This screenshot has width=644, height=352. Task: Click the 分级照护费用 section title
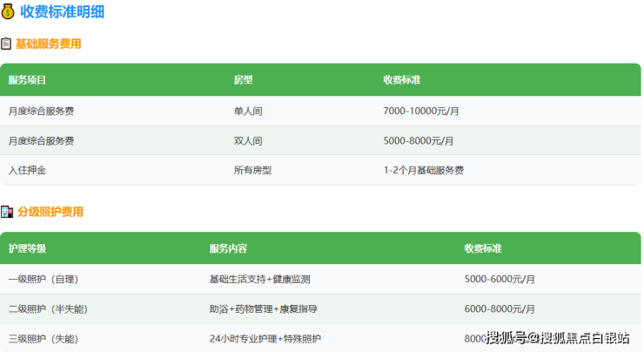50,212
